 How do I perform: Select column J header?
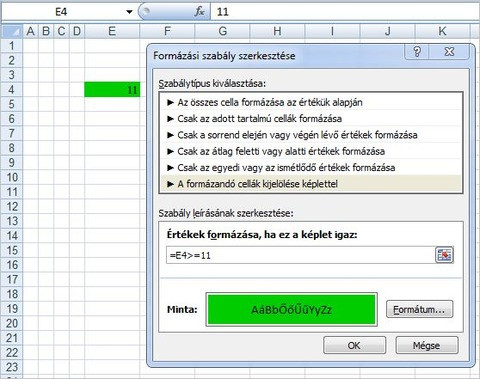[x=387, y=31]
